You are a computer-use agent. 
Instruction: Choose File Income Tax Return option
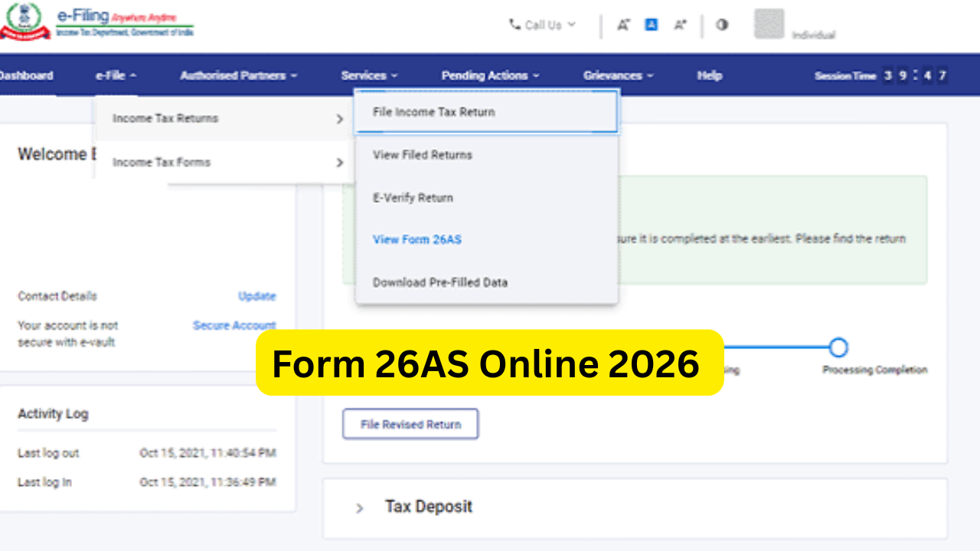pos(485,112)
